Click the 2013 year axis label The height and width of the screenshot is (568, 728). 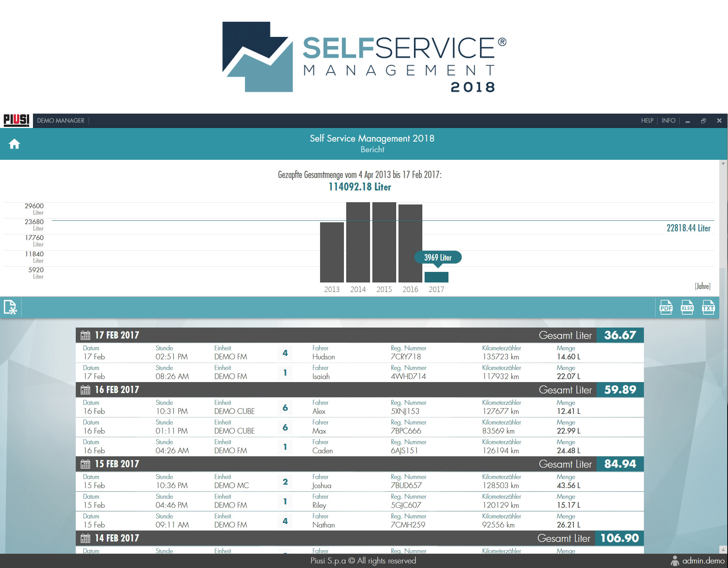coord(332,289)
